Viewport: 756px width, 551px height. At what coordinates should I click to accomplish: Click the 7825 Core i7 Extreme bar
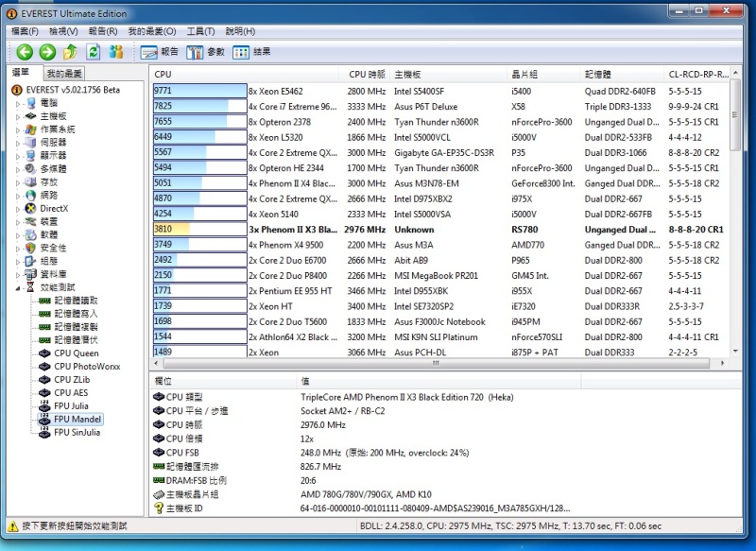pyautogui.click(x=200, y=106)
